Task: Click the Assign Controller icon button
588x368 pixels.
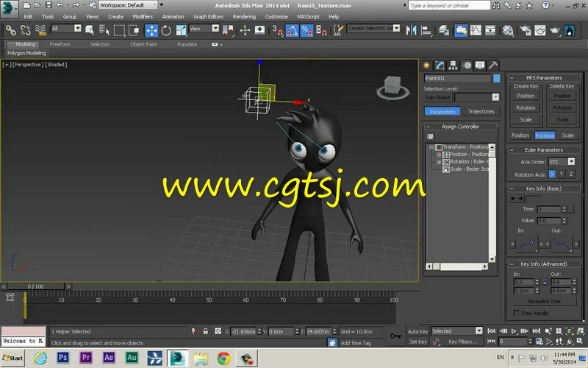Action: (x=430, y=137)
